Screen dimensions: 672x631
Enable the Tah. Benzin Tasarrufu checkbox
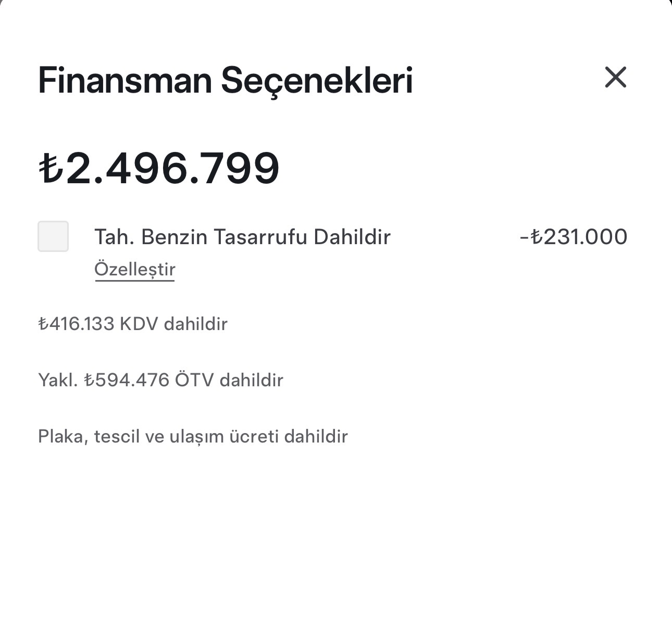pos(53,236)
